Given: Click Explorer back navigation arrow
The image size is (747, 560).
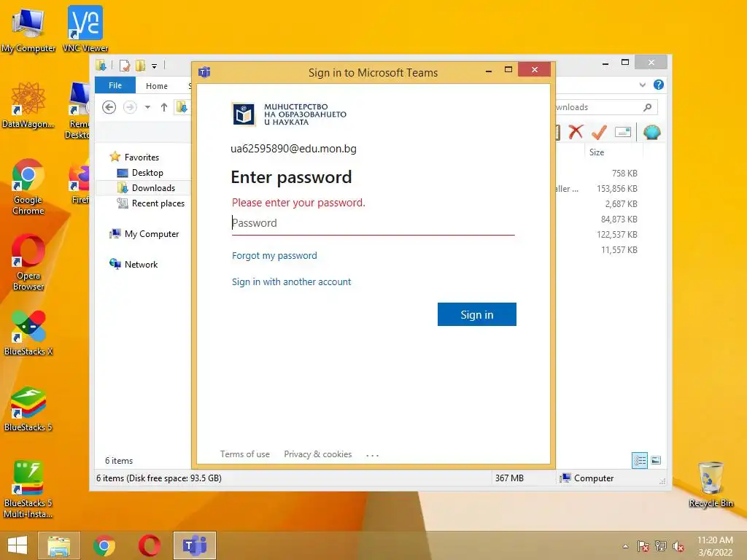Looking at the screenshot, I should coord(109,107).
